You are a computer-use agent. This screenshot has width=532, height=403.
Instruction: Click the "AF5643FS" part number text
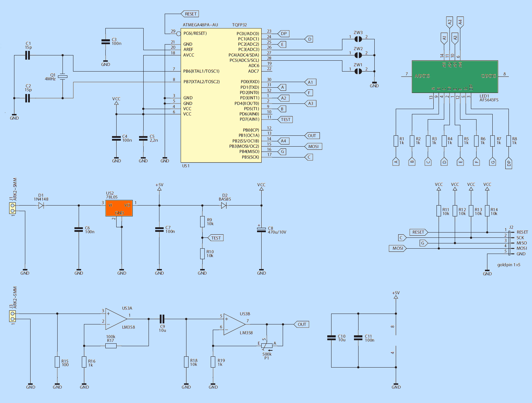coord(489,100)
